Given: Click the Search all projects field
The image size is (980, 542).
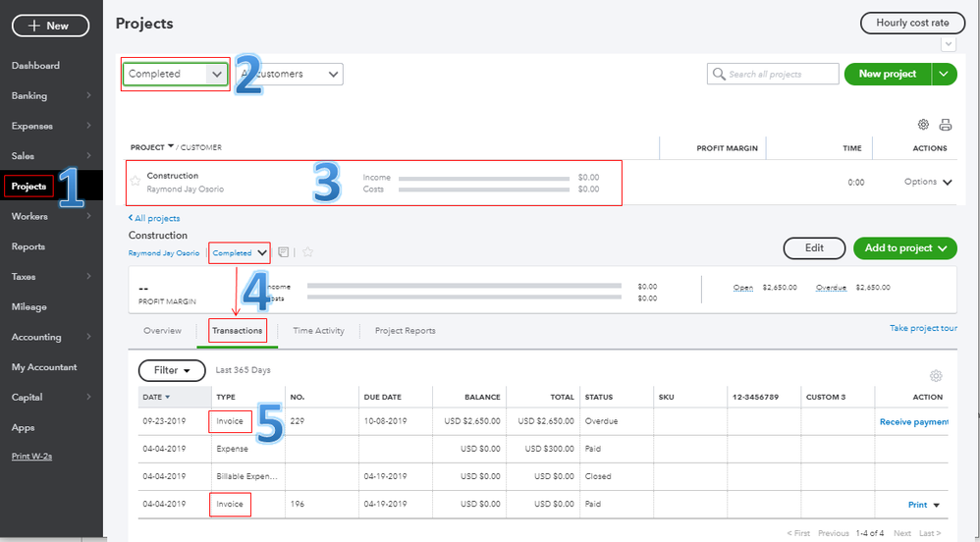Looking at the screenshot, I should click(773, 74).
